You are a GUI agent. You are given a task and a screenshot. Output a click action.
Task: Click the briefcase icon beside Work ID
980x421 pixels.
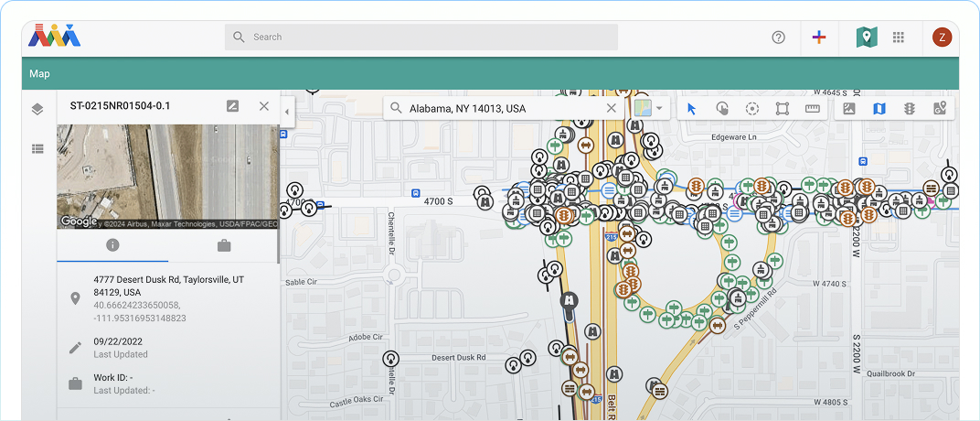click(75, 383)
